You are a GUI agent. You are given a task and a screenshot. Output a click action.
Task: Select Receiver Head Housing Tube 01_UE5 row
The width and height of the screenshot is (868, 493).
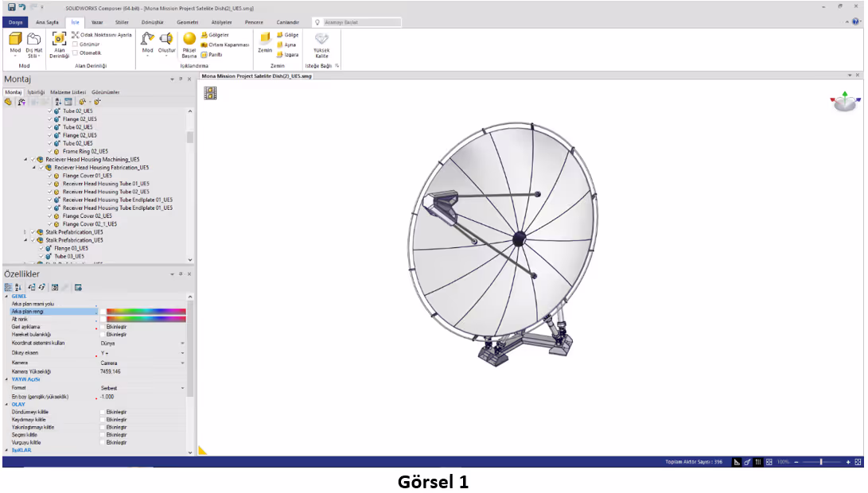click(x=105, y=184)
